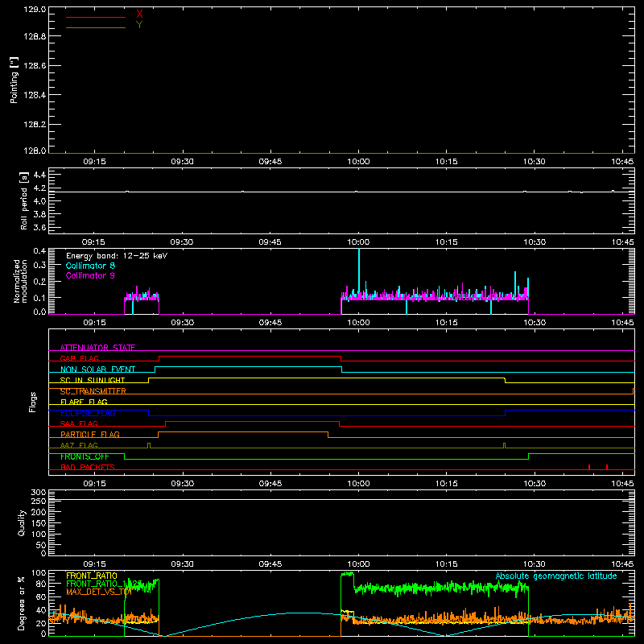Click the Collimator 9 legend entry

tap(90, 275)
